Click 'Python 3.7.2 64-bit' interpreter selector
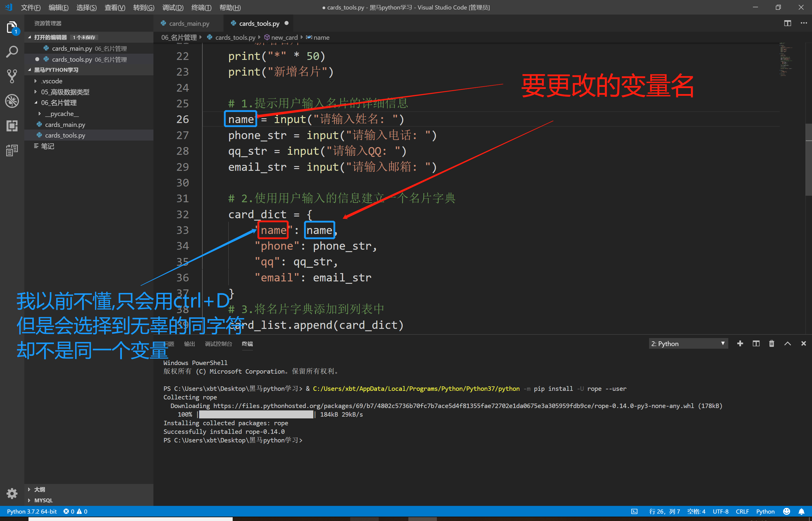 [31, 511]
